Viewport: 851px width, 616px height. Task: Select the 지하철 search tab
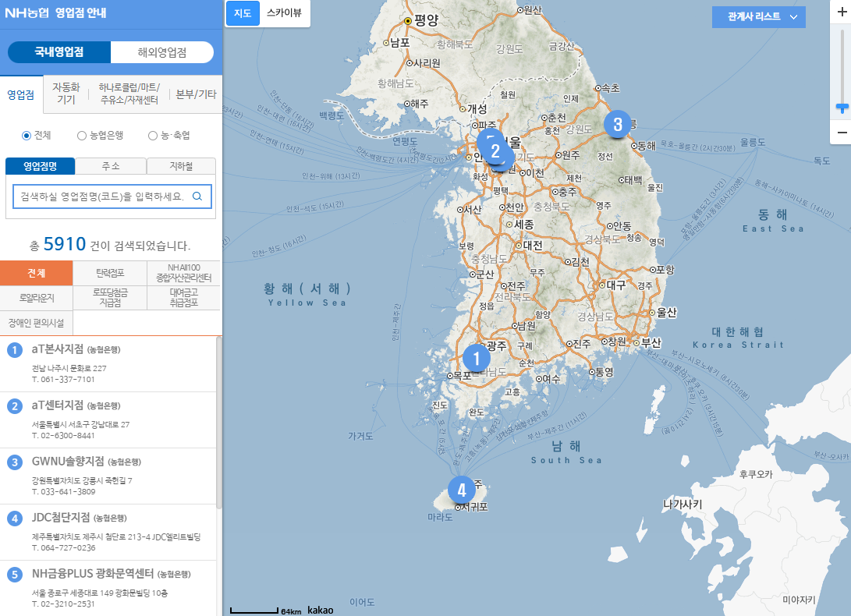click(x=181, y=166)
